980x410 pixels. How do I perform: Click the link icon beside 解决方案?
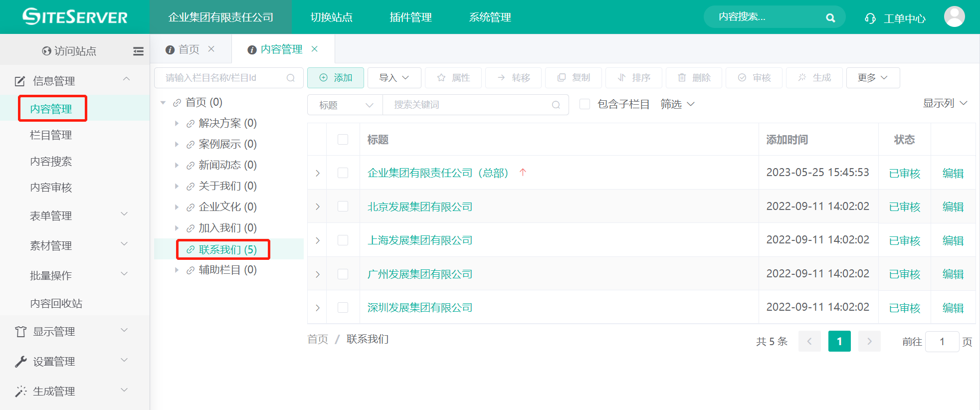point(191,124)
